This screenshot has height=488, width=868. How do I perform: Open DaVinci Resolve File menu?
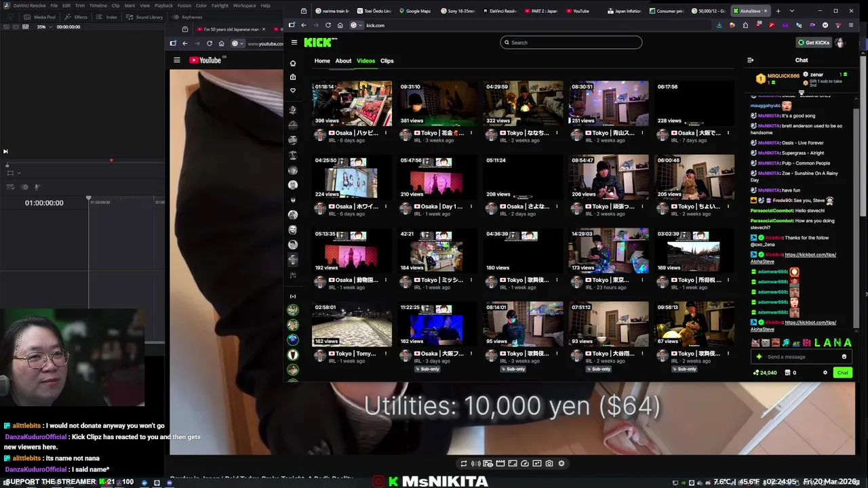point(54,5)
